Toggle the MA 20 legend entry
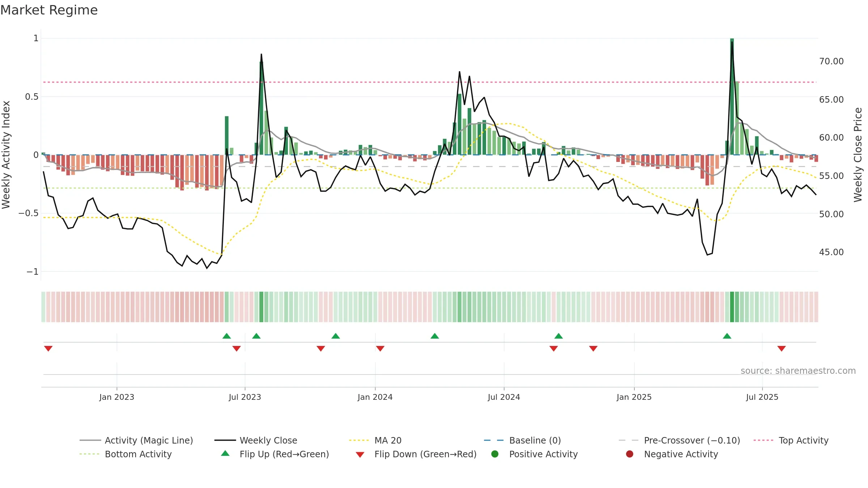This screenshot has width=868, height=488. click(375, 440)
